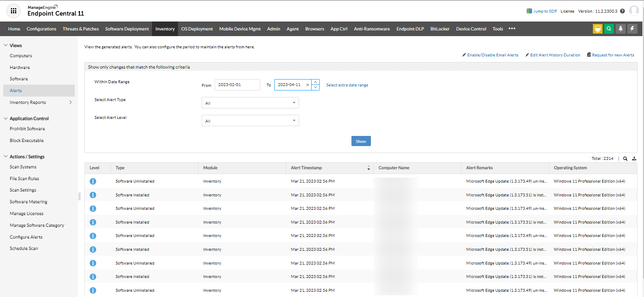Open the Select Alert Level dropdown
Screen dimensions: 644x297
[250, 121]
